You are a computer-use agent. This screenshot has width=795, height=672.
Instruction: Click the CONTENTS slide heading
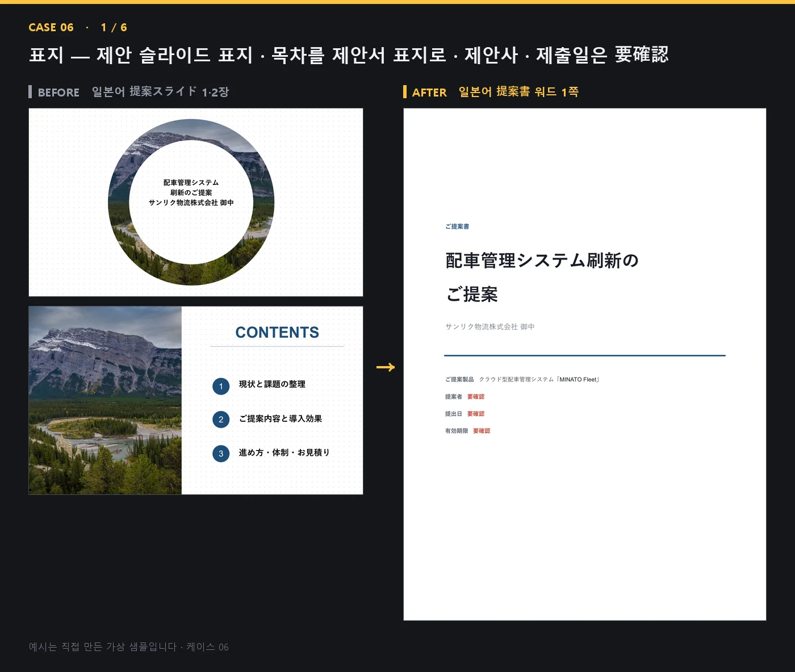click(x=277, y=333)
